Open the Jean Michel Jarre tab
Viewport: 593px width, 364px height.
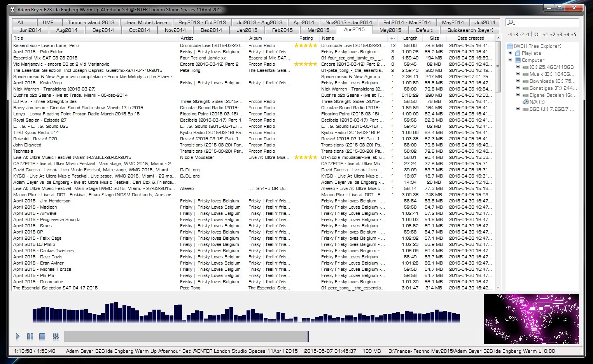(146, 23)
